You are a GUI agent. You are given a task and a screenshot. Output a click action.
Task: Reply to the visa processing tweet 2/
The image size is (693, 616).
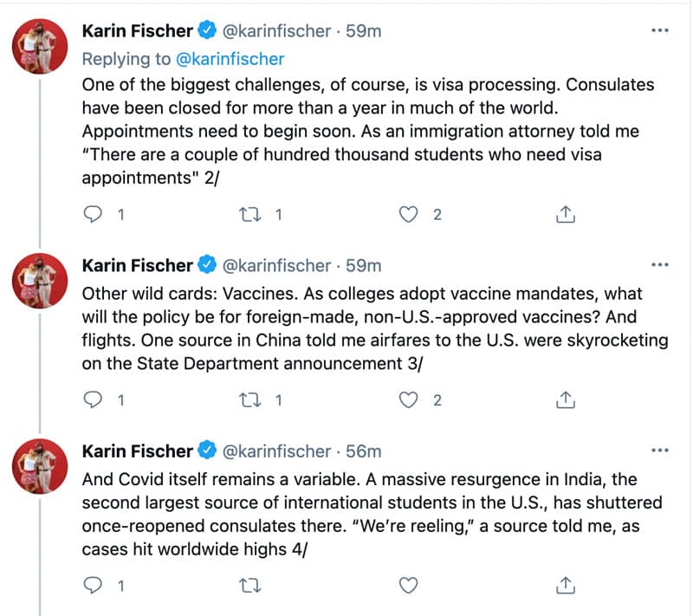point(93,214)
